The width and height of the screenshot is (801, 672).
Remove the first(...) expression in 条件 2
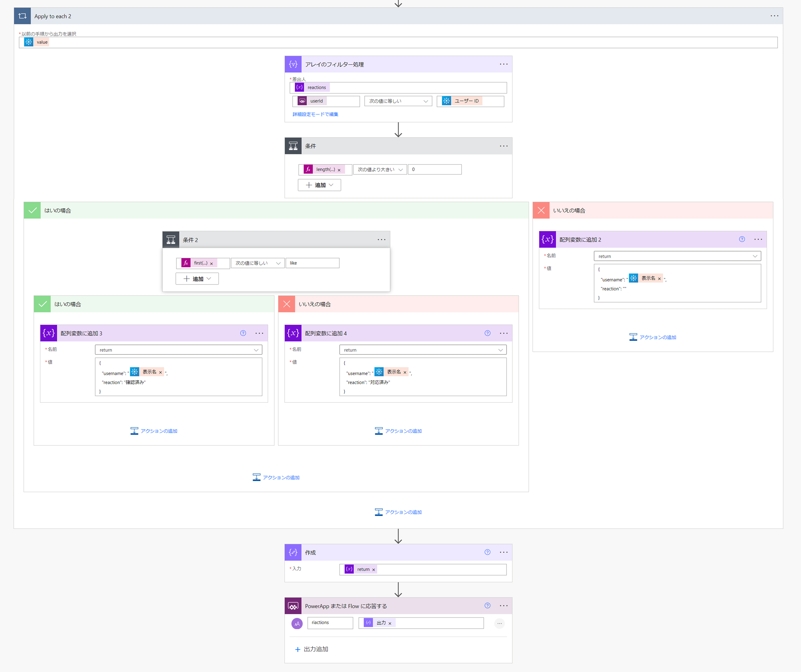tap(211, 263)
